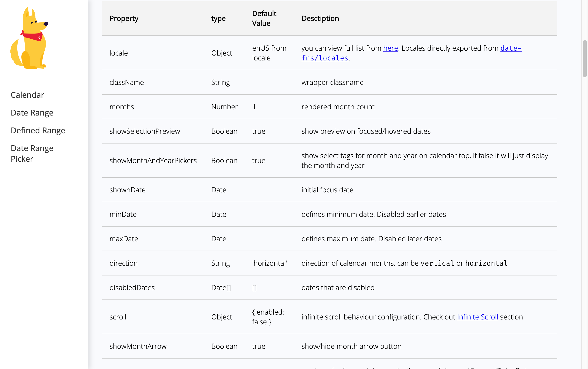
Task: Go to Date Range section
Action: pyautogui.click(x=32, y=113)
